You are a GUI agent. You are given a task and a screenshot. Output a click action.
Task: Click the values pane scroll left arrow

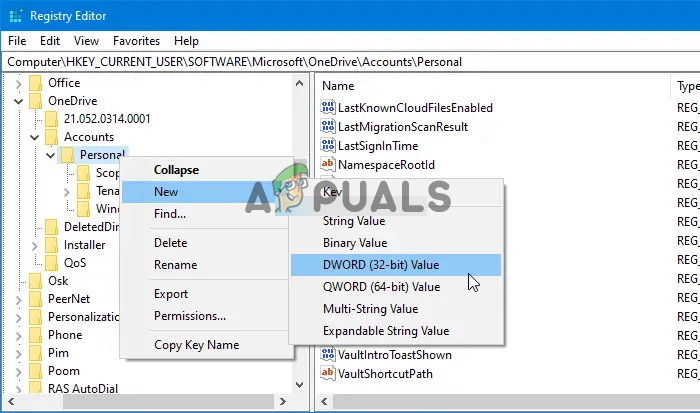pos(325,401)
